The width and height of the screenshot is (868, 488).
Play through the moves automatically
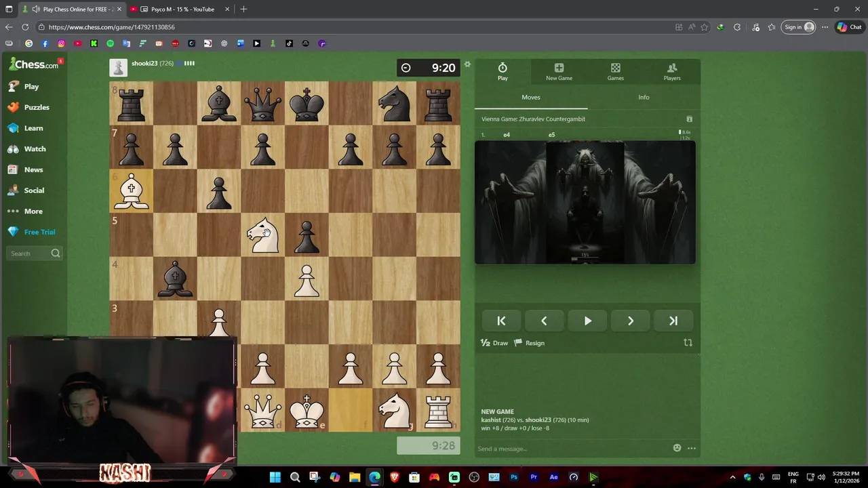[x=587, y=321]
